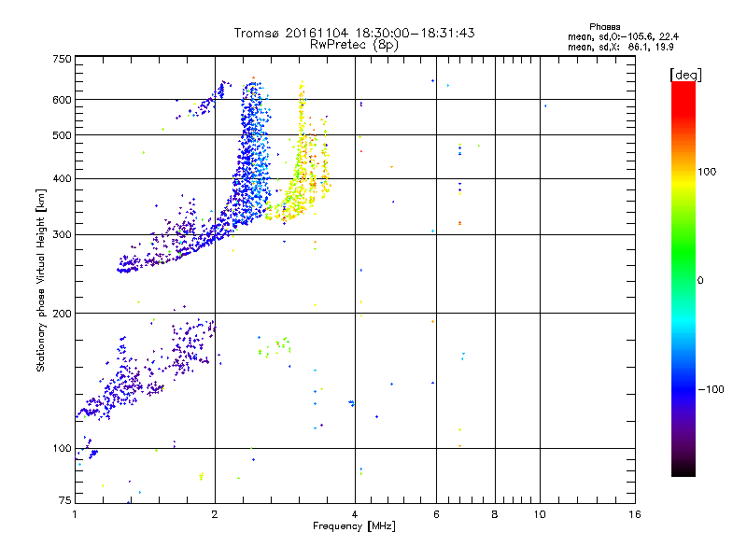The image size is (747, 560).
Task: Click the 'Phases' header label
Action: pyautogui.click(x=604, y=27)
